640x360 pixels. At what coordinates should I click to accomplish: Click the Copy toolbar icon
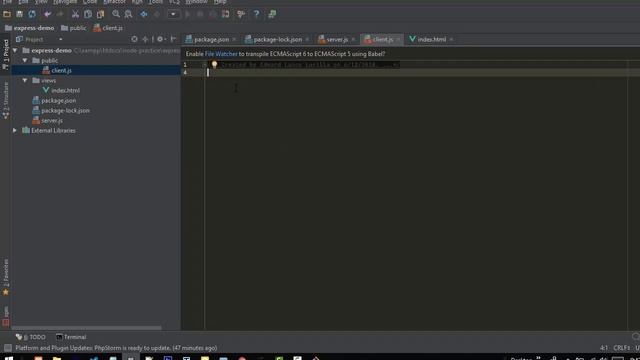point(88,14)
